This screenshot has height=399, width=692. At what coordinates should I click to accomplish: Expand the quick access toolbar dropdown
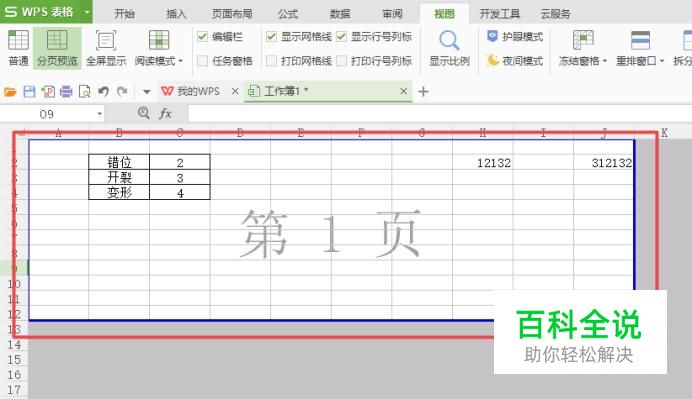[x=147, y=92]
